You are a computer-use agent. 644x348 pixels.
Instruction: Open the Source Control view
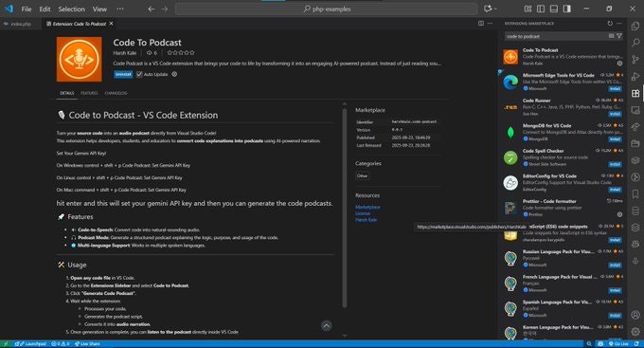pyautogui.click(x=635, y=59)
